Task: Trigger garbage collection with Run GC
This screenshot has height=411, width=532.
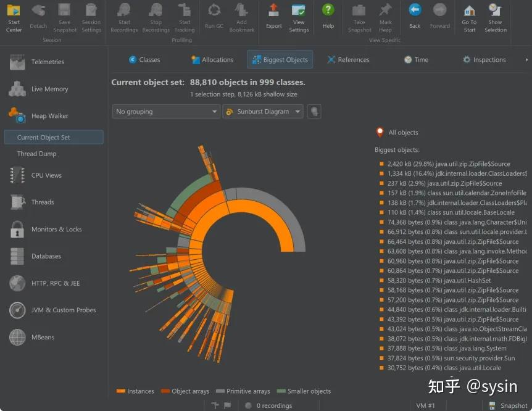Action: point(214,17)
